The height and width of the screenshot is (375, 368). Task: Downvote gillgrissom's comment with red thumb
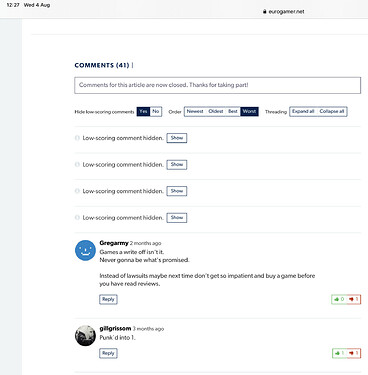click(354, 353)
